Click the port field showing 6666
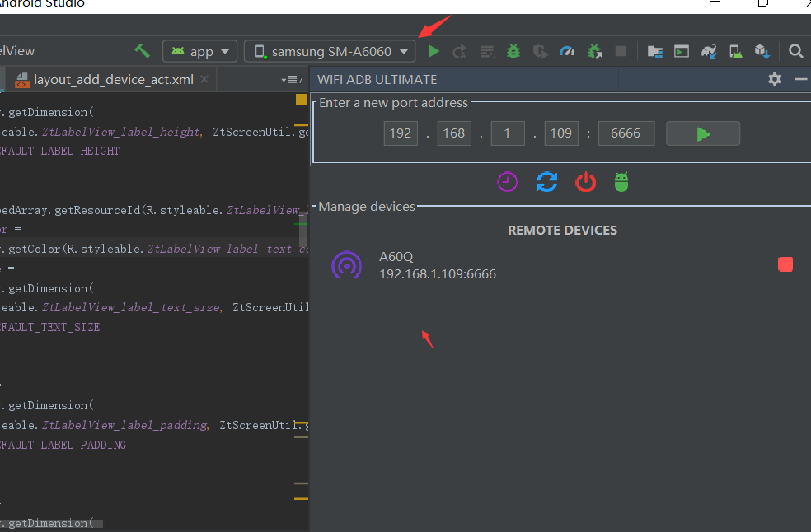The image size is (811, 532). point(626,133)
